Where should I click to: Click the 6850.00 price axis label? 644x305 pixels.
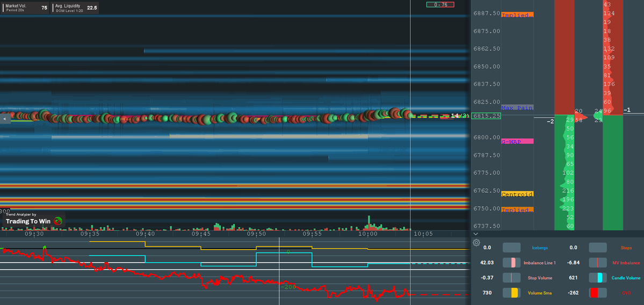[x=487, y=66]
